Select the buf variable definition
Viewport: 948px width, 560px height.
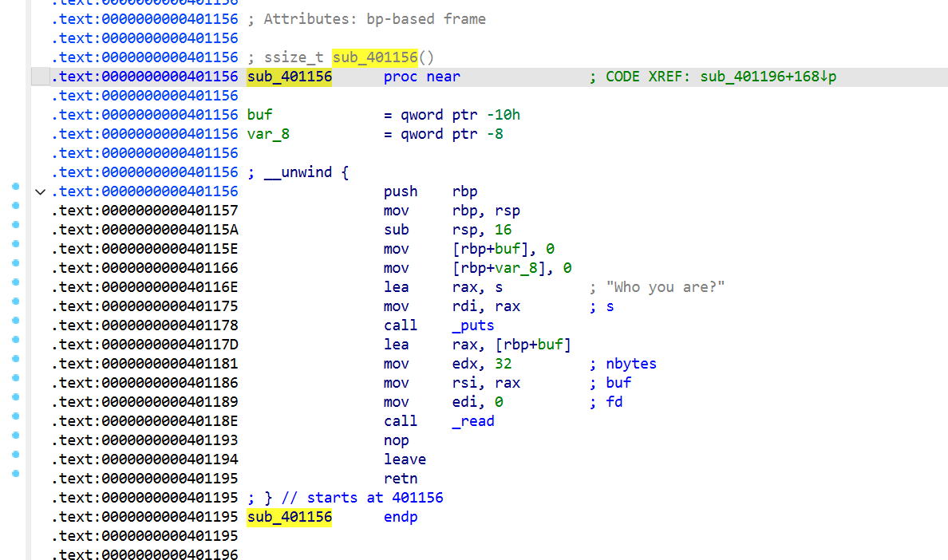260,115
